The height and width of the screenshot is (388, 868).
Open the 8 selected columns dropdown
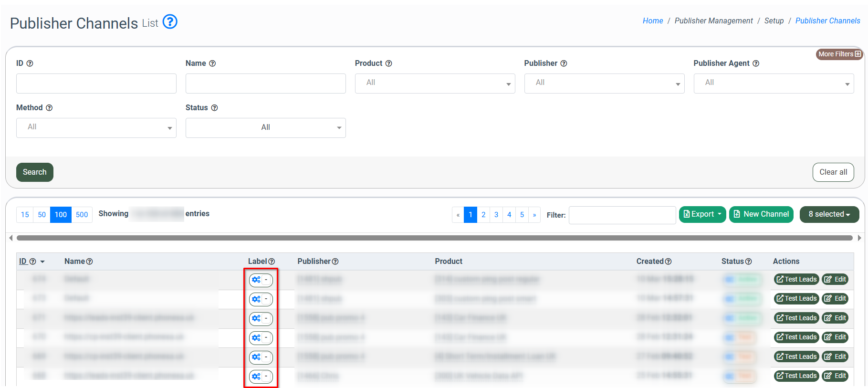pos(829,214)
